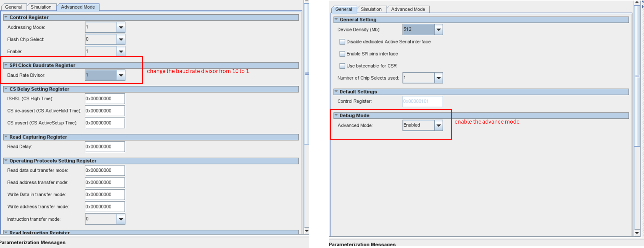Collapse the Operating Protocols Setting Register section

[x=6, y=161]
